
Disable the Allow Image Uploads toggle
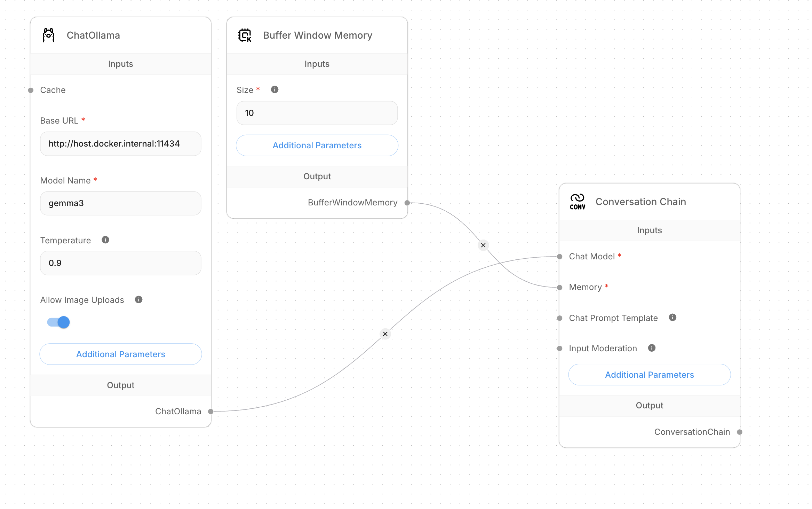(x=58, y=322)
